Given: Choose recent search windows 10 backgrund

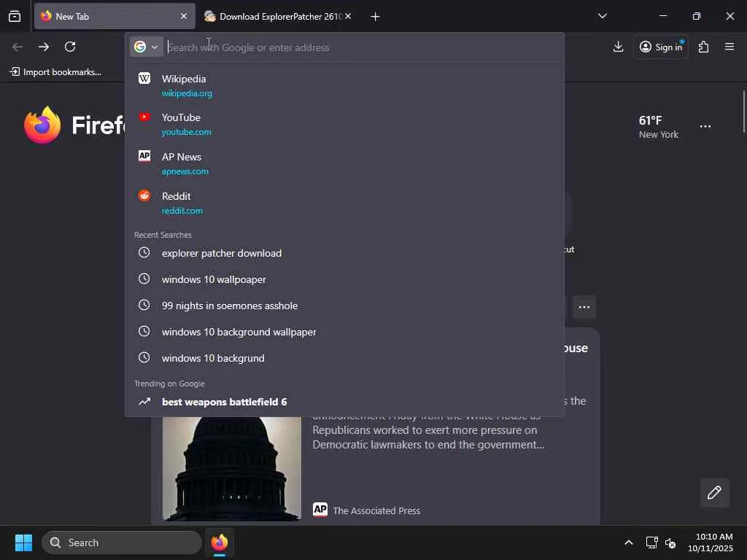Looking at the screenshot, I should point(344,357).
